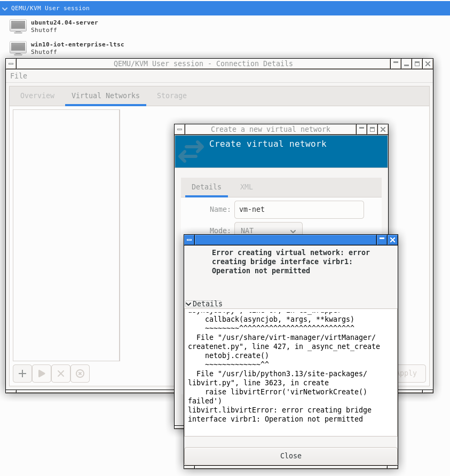The image size is (450, 476).
Task: Click the empty virtual networks list box
Action: tap(67, 235)
